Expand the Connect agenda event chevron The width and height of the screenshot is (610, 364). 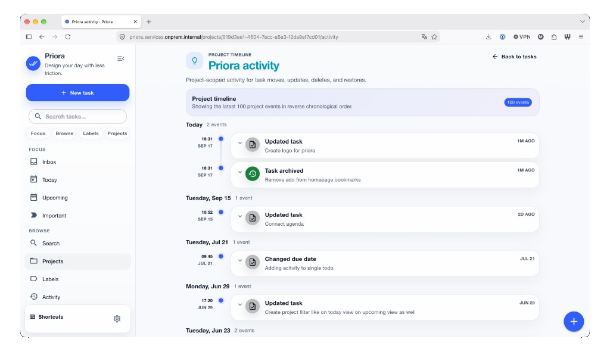[x=240, y=216]
